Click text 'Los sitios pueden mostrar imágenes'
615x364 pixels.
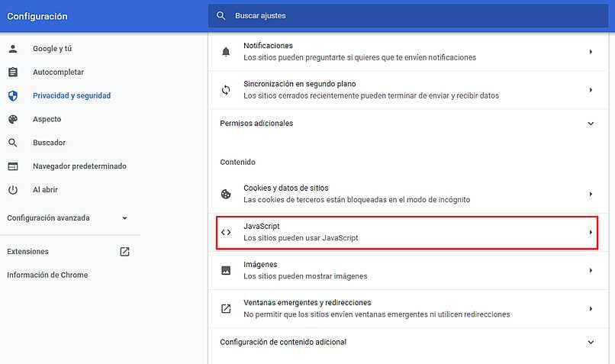coord(305,276)
